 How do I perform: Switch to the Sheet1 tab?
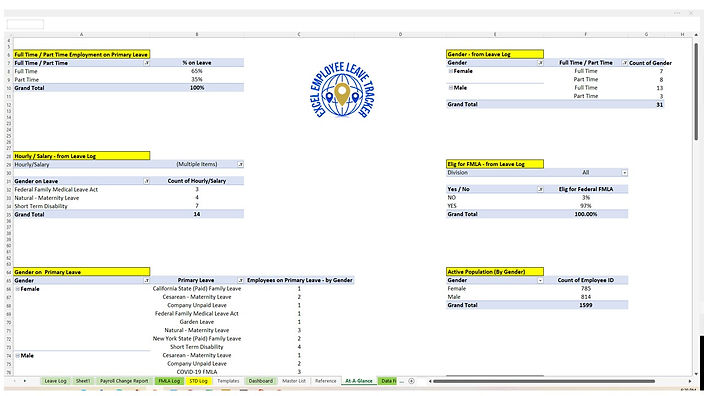click(x=83, y=381)
